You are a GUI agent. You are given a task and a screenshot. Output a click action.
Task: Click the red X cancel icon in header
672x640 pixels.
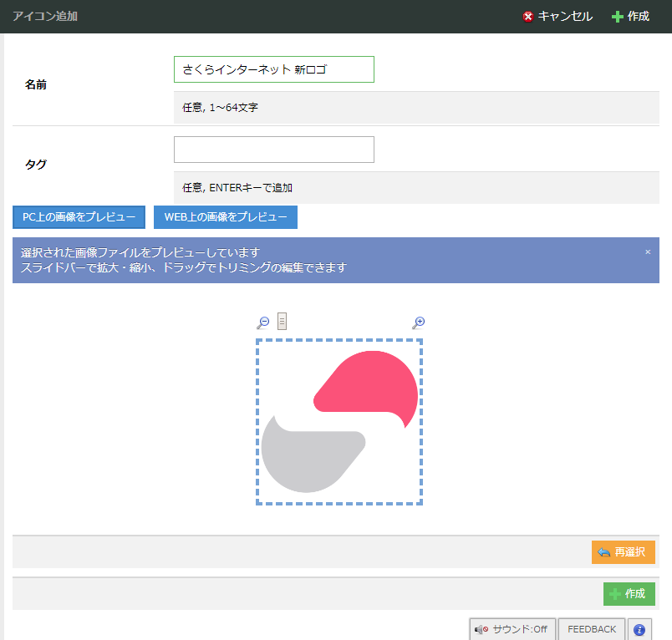528,17
